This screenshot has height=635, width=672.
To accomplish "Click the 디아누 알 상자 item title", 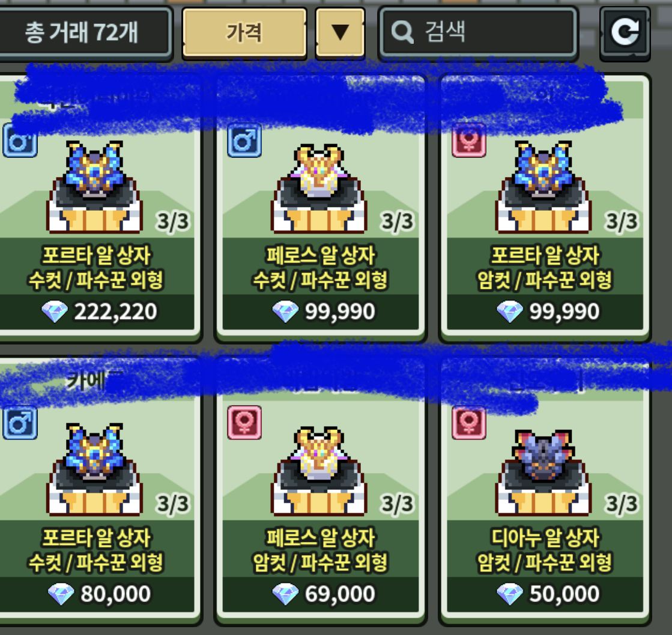I will pyautogui.click(x=545, y=538).
